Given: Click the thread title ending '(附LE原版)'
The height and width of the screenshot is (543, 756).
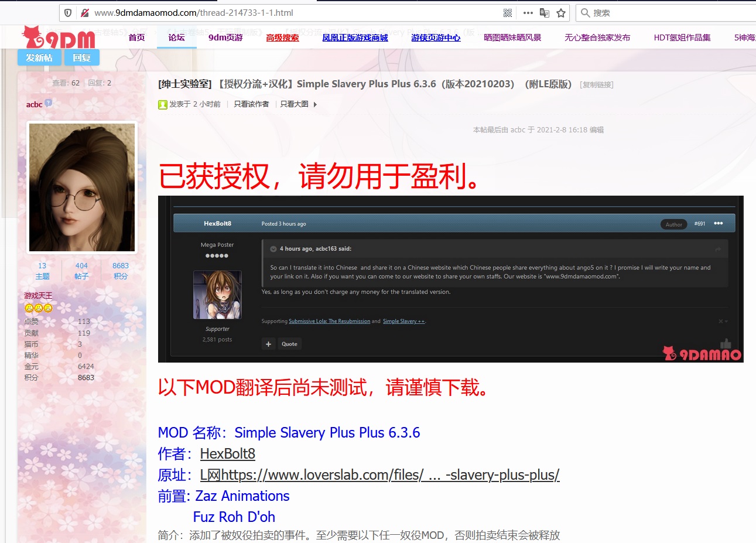Looking at the screenshot, I should tap(394, 84).
